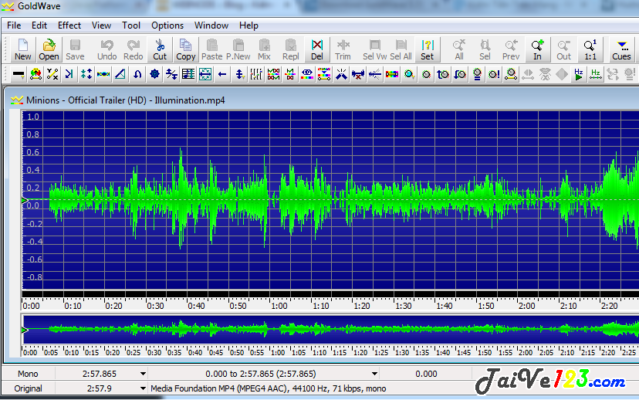
Task: Open the Edit menu
Action: pos(39,25)
